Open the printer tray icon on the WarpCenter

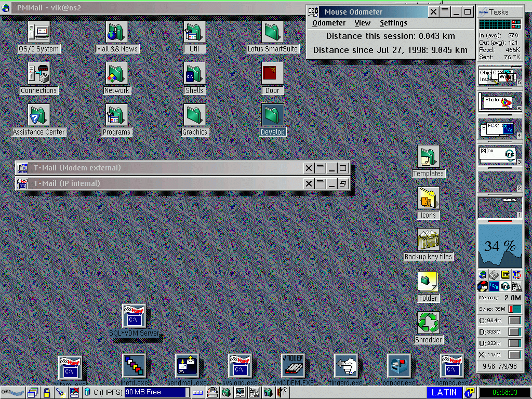click(x=212, y=393)
